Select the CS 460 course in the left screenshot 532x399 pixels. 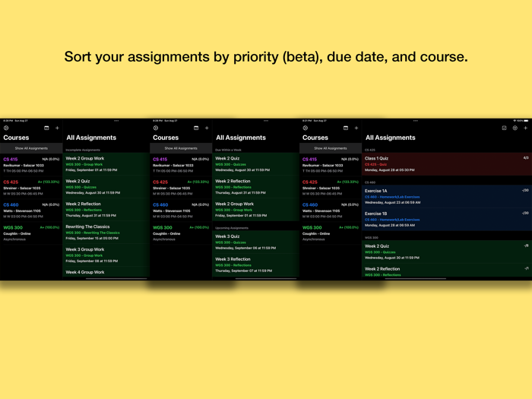tap(31, 211)
